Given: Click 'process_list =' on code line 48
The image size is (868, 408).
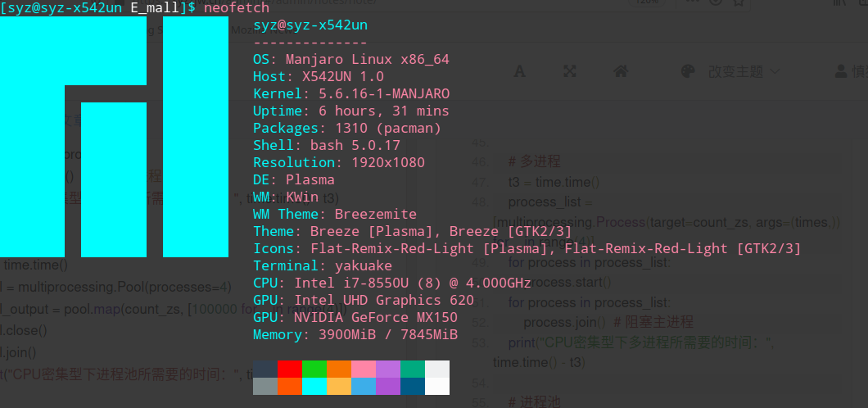Looking at the screenshot, I should pos(550,202).
